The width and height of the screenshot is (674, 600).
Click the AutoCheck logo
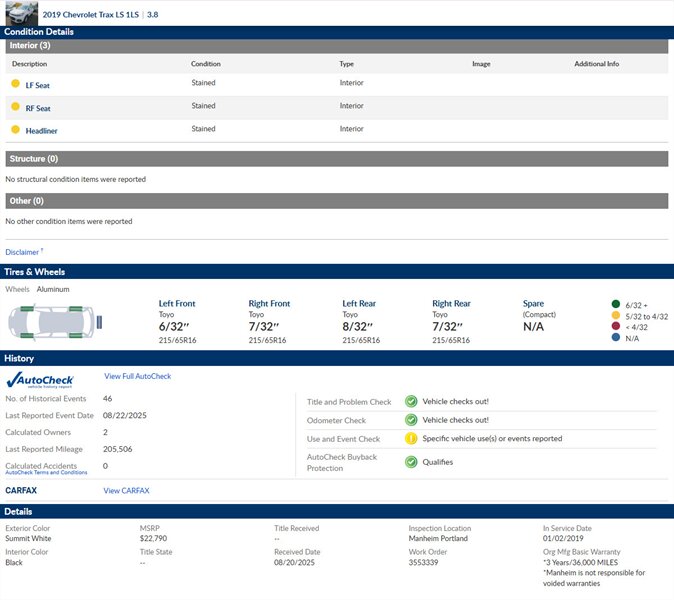point(42,380)
